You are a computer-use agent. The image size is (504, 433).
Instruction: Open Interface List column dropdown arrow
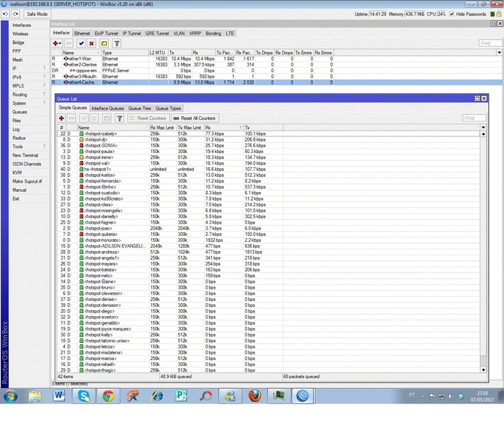pyautogui.click(x=499, y=53)
